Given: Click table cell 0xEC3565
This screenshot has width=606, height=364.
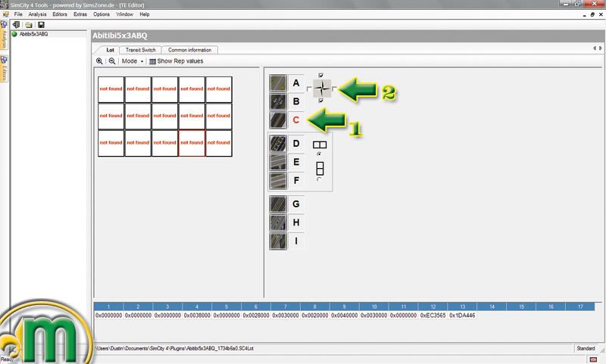Looking at the screenshot, I should coord(433,316).
